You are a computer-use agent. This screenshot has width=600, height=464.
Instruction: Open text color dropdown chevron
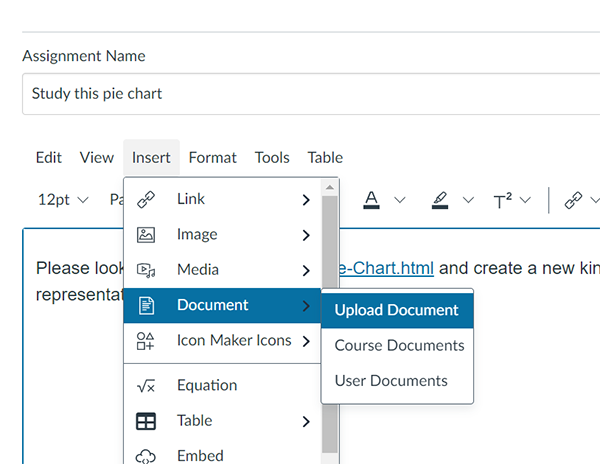pos(400,200)
